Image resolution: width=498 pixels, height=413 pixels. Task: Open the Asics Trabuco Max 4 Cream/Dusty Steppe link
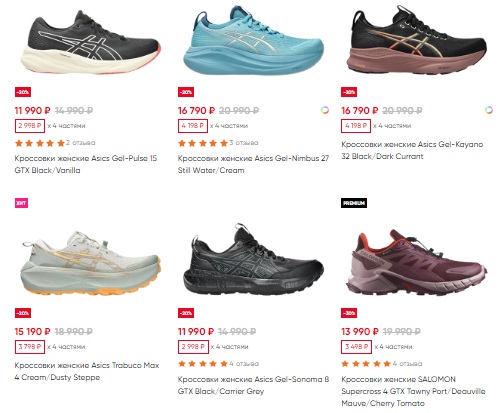pos(87,371)
